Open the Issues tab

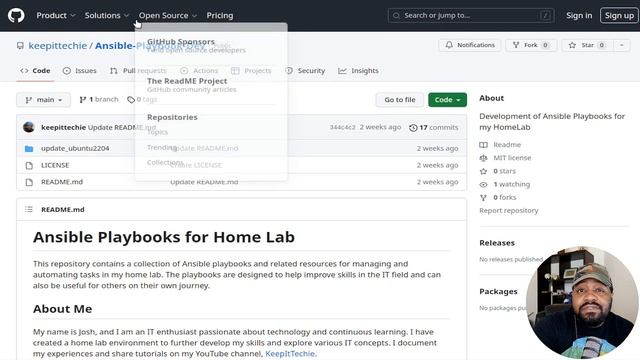[80, 71]
